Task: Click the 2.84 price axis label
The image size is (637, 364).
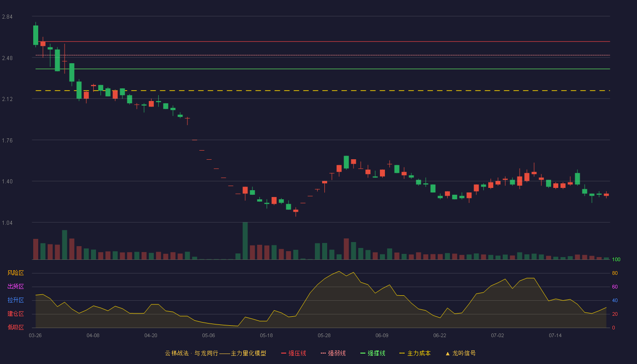Action: tap(7, 17)
